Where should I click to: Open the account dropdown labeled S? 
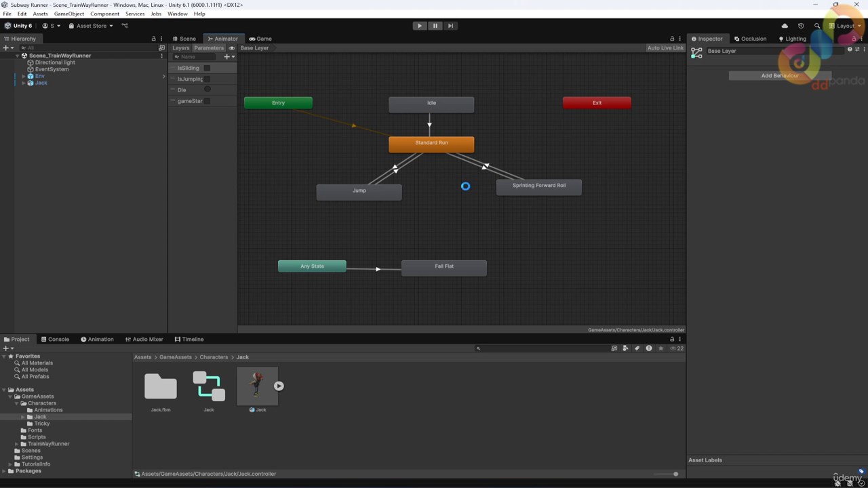click(x=52, y=26)
